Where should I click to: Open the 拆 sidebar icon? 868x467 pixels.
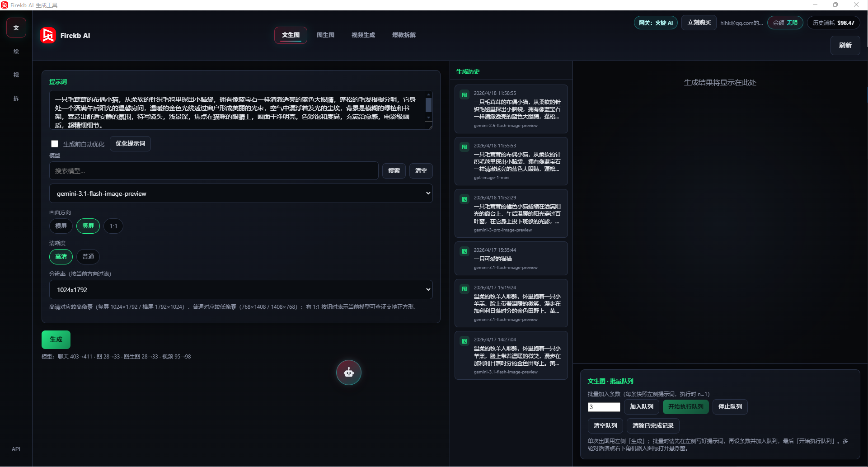pyautogui.click(x=16, y=99)
